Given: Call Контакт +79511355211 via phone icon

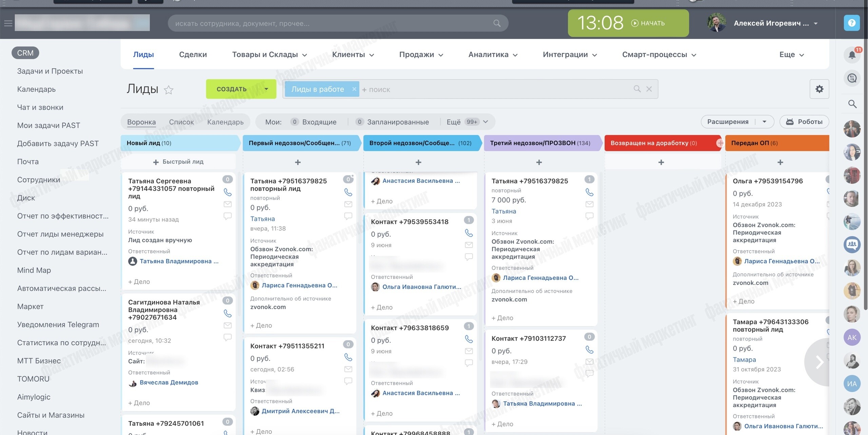Looking at the screenshot, I should [x=348, y=357].
